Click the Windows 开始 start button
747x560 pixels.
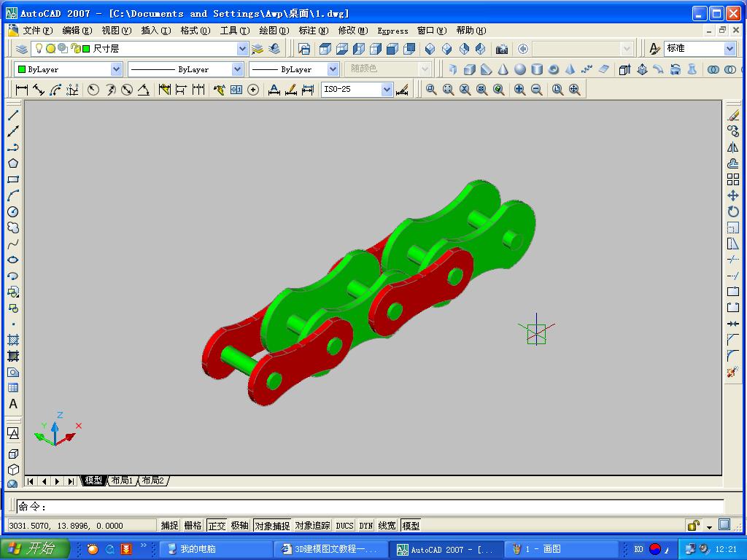click(34, 548)
